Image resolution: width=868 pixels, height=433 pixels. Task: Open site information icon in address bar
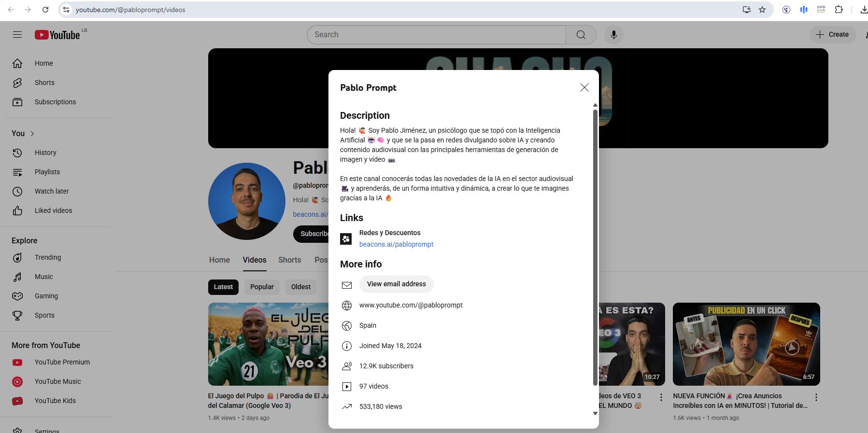(x=67, y=10)
